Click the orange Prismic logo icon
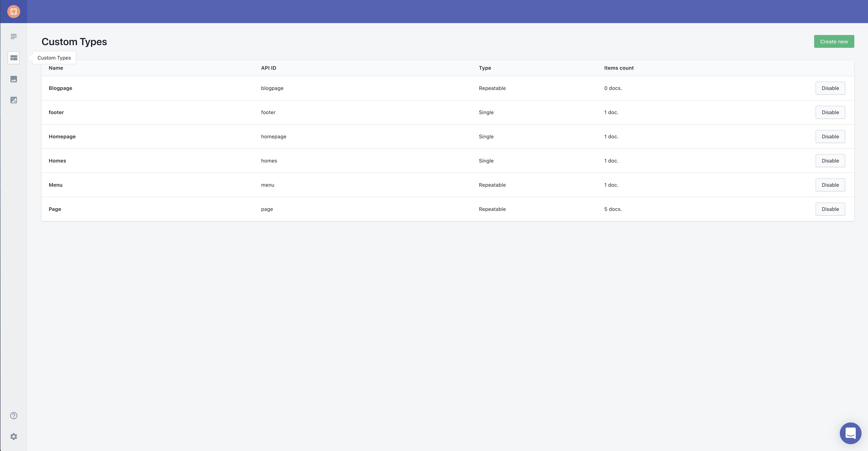Viewport: 868px width, 451px height. point(14,11)
